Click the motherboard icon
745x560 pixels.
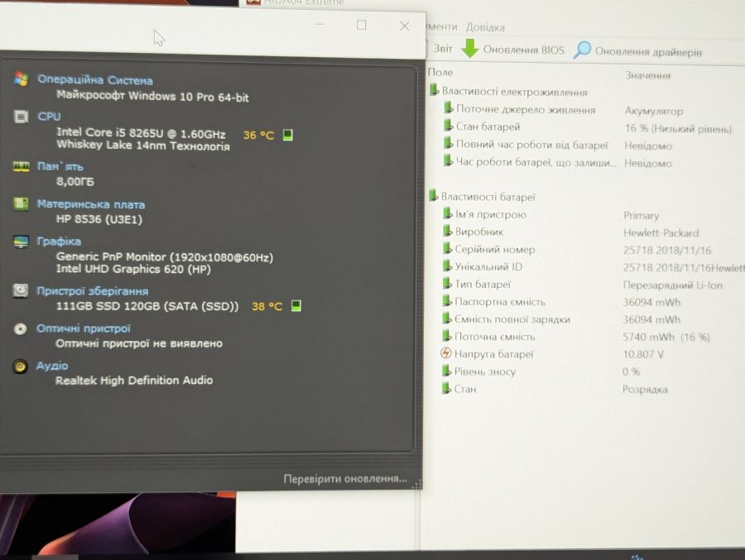pyautogui.click(x=21, y=203)
